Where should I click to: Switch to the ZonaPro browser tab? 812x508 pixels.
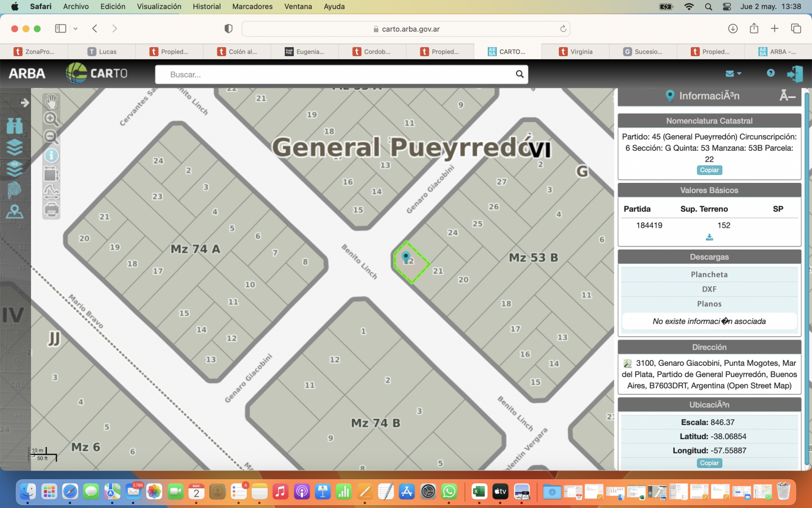tap(34, 51)
